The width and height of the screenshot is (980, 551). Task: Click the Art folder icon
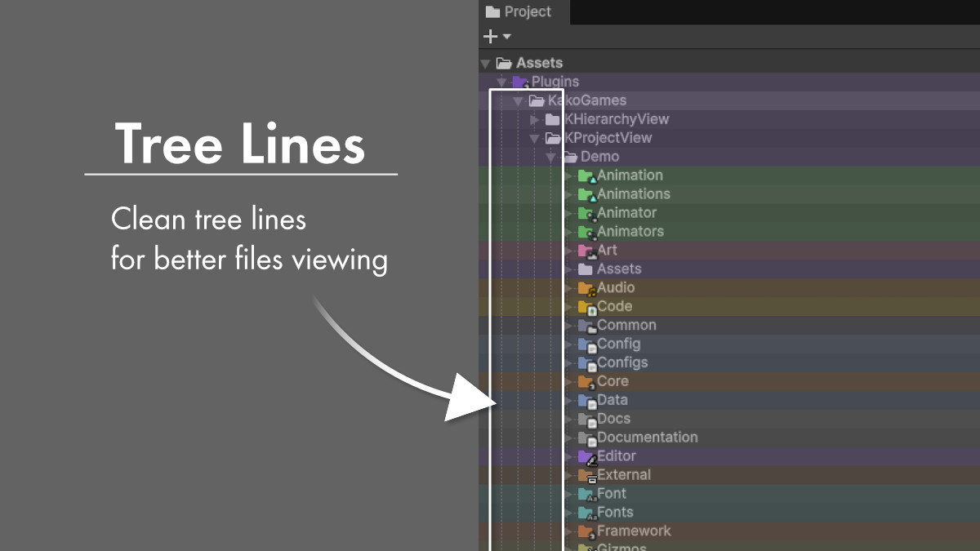[586, 250]
